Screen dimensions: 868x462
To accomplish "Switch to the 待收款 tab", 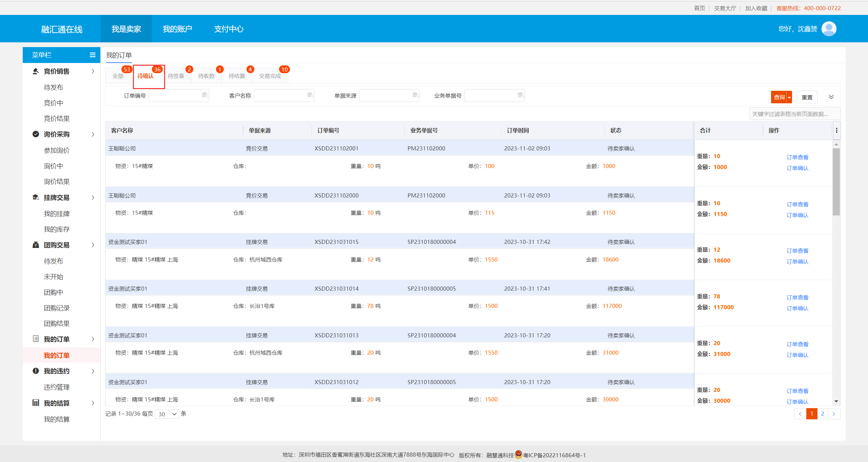I will [x=206, y=76].
